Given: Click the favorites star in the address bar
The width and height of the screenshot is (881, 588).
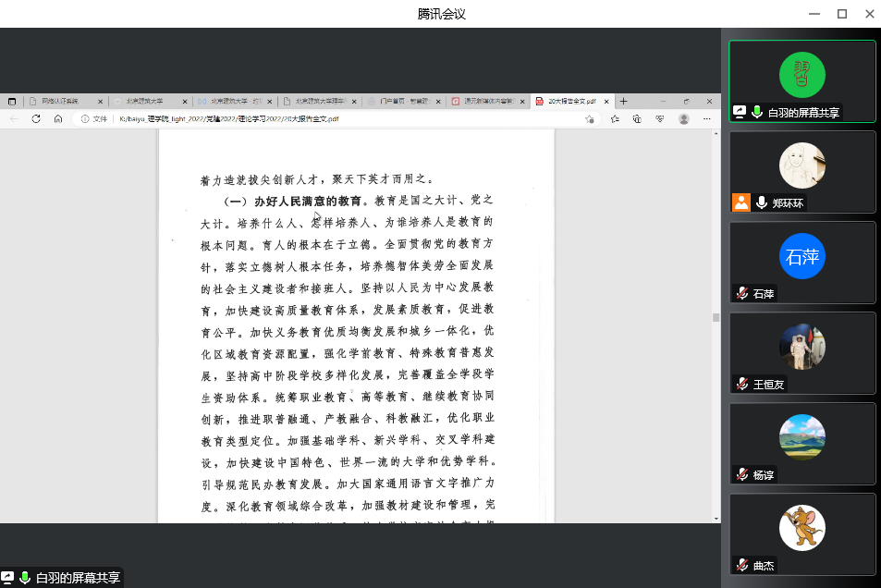Looking at the screenshot, I should (590, 119).
